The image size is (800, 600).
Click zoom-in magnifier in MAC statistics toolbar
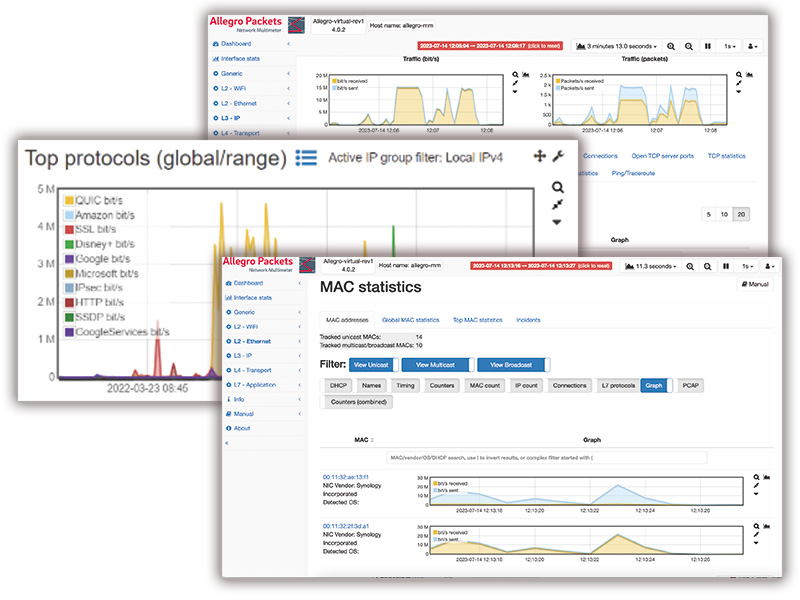tap(689, 267)
